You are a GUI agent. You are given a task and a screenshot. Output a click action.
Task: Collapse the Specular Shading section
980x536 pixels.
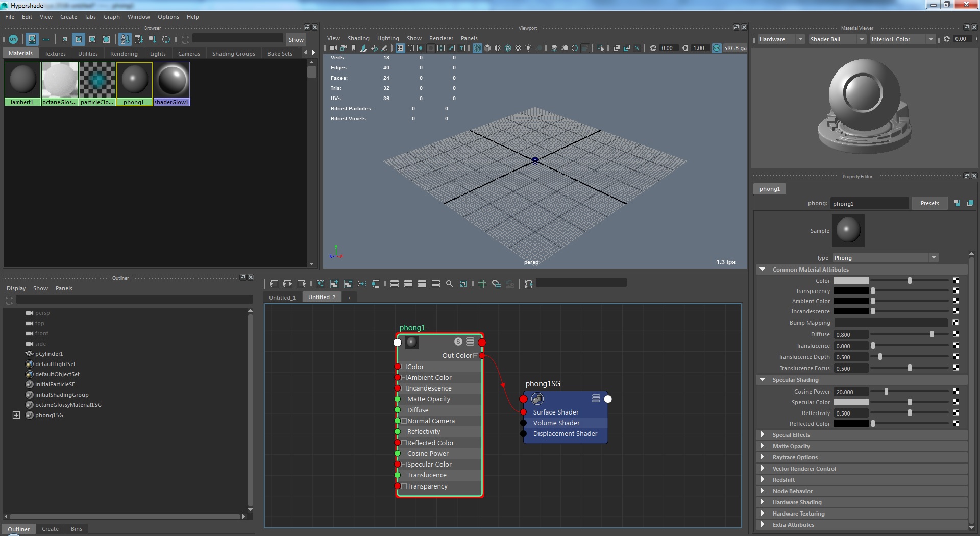point(762,380)
